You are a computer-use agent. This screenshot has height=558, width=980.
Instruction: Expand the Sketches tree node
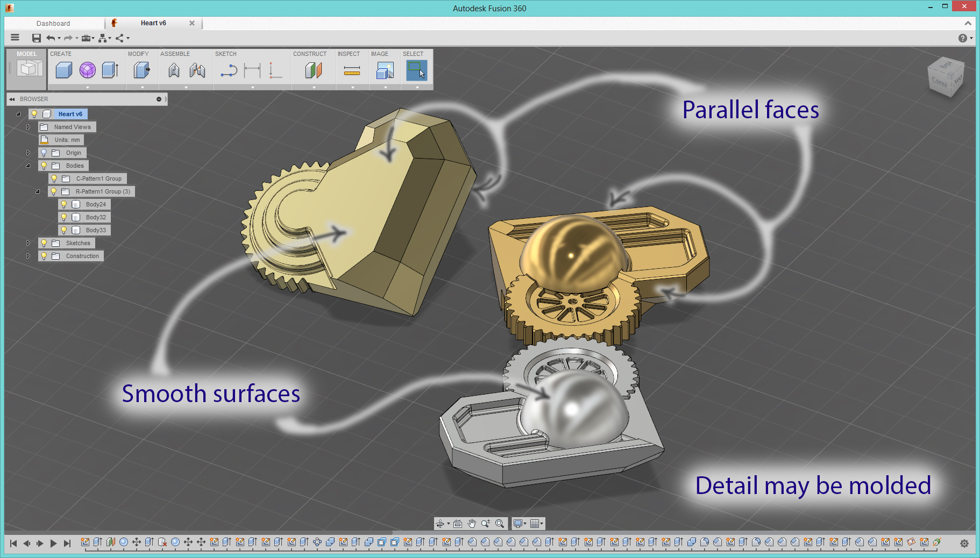pos(28,243)
